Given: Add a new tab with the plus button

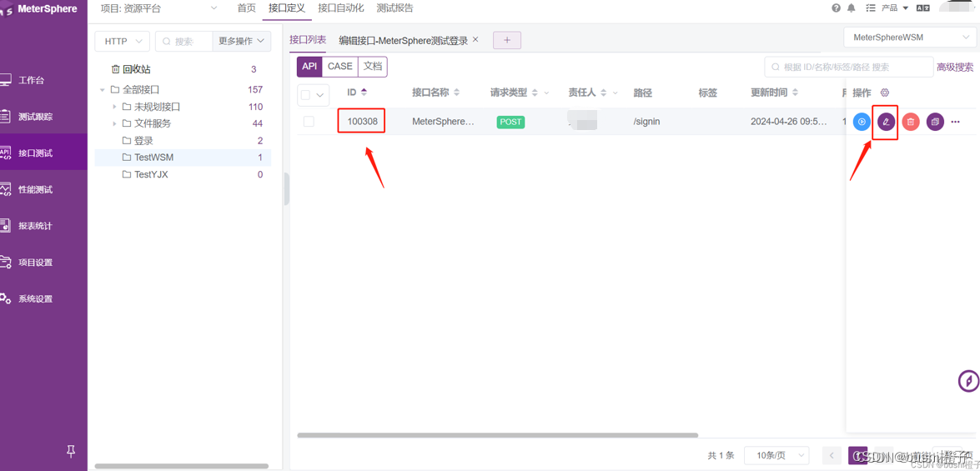Looking at the screenshot, I should click(x=507, y=41).
